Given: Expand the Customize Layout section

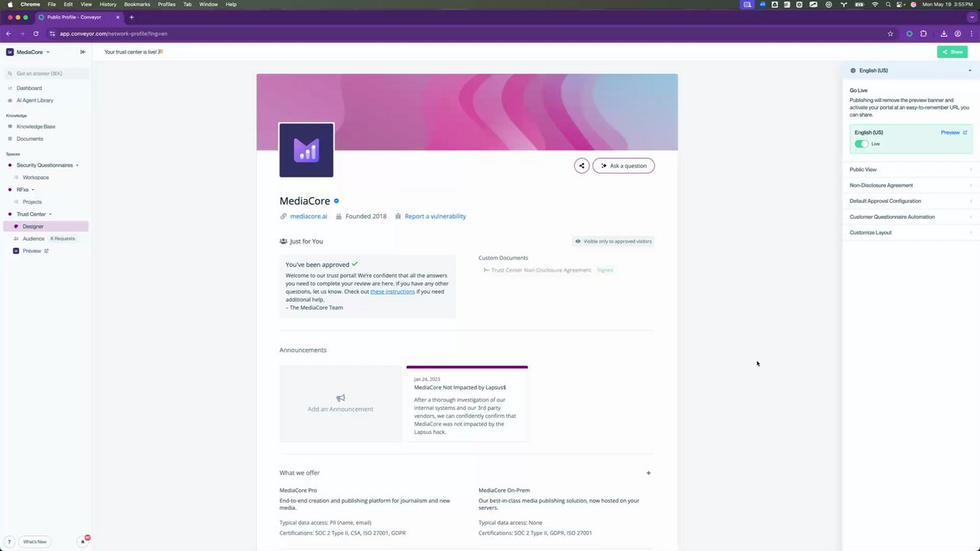Looking at the screenshot, I should click(x=910, y=233).
